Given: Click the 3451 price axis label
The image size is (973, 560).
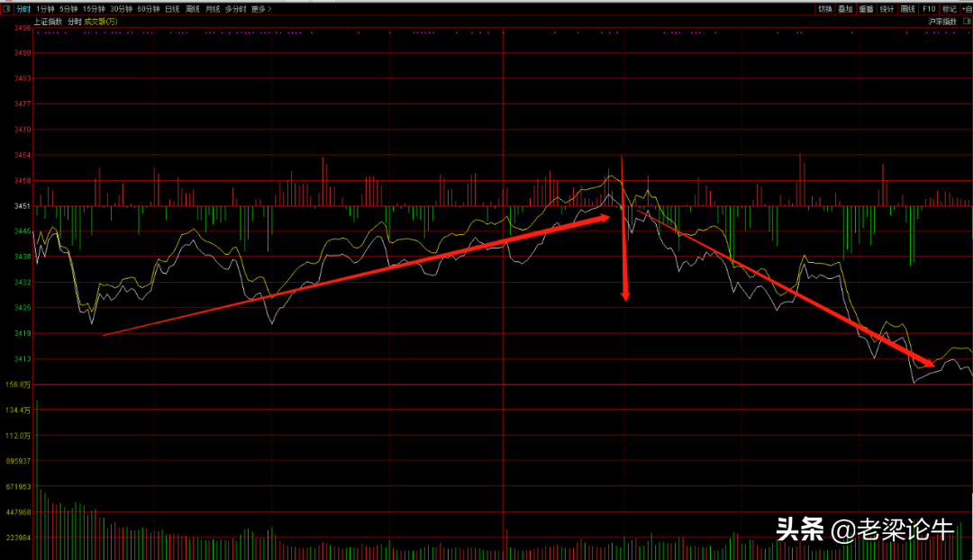Looking at the screenshot, I should coord(23,206).
